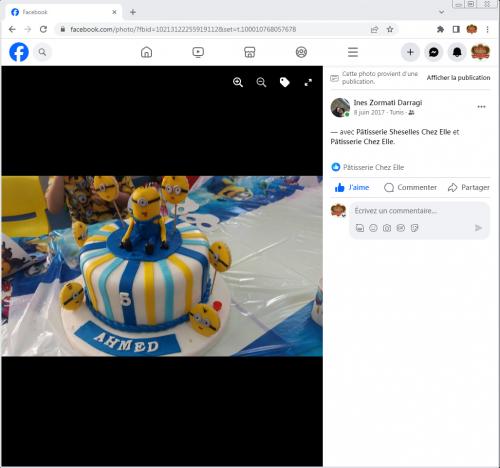
Task: Open the Facebook logo home link
Action: [x=19, y=52]
